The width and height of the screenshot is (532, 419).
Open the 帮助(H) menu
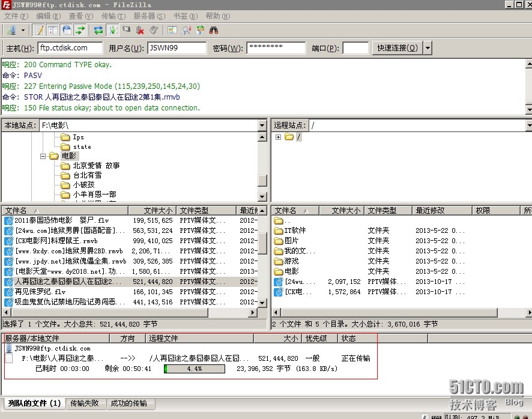pyautogui.click(x=218, y=16)
